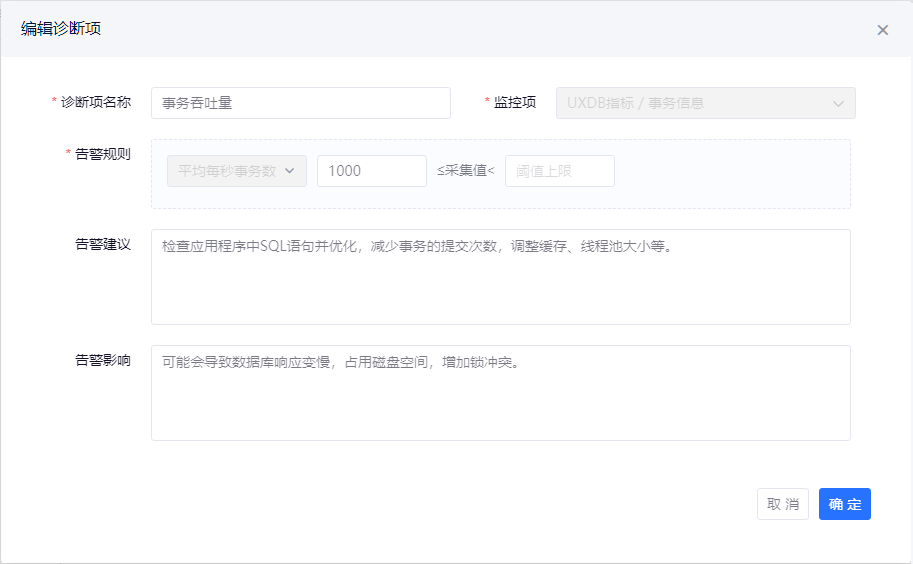Click the 诊断项名称 field label
This screenshot has height=564, width=913.
95,102
